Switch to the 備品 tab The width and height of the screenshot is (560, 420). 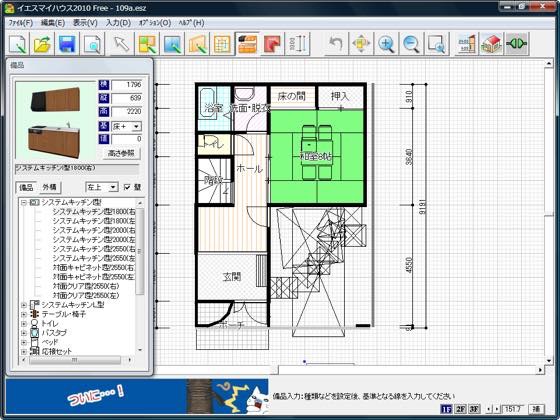26,187
